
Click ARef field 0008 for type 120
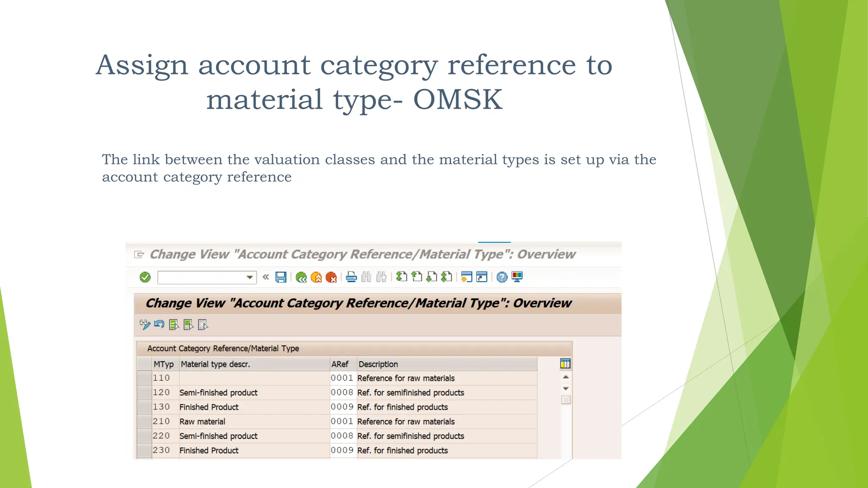(x=342, y=393)
